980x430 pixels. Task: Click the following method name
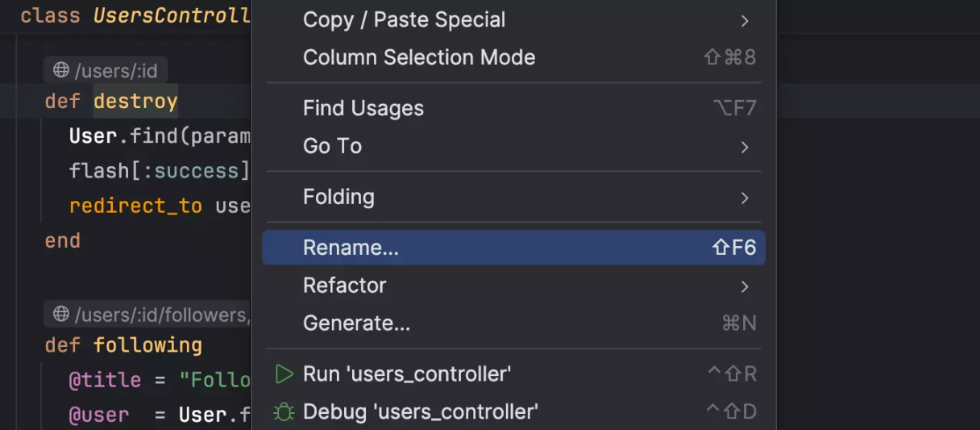click(147, 345)
